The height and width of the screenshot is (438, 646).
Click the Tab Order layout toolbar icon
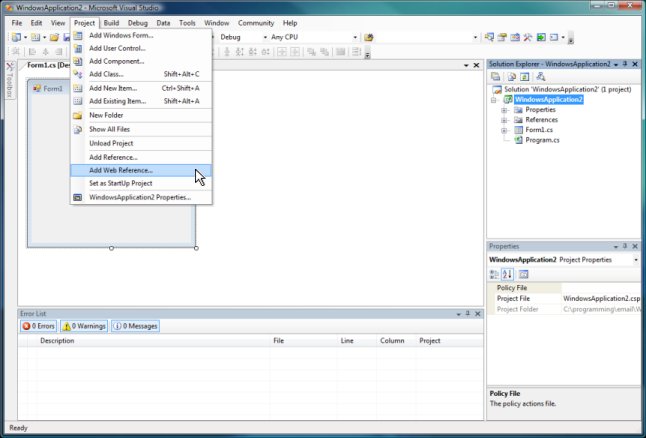[x=356, y=52]
